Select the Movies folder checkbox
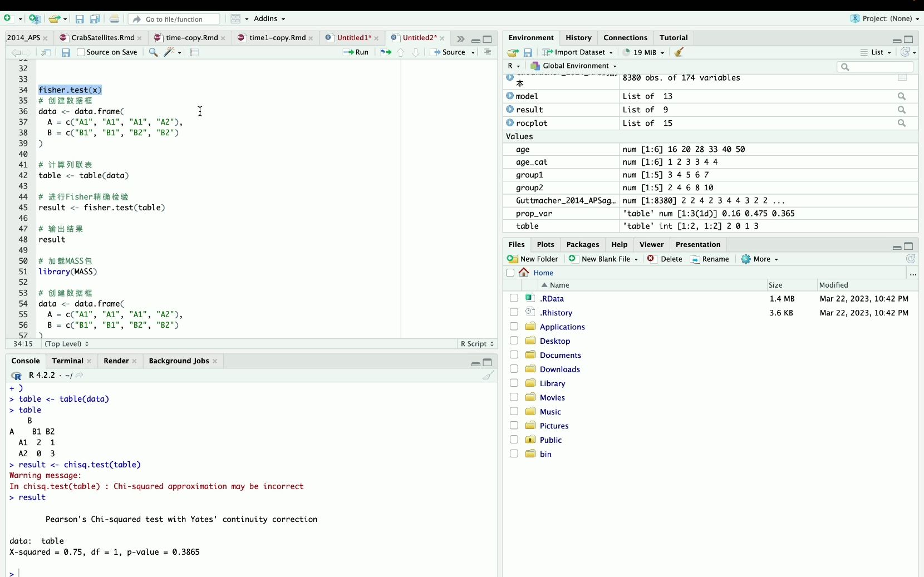 514,397
